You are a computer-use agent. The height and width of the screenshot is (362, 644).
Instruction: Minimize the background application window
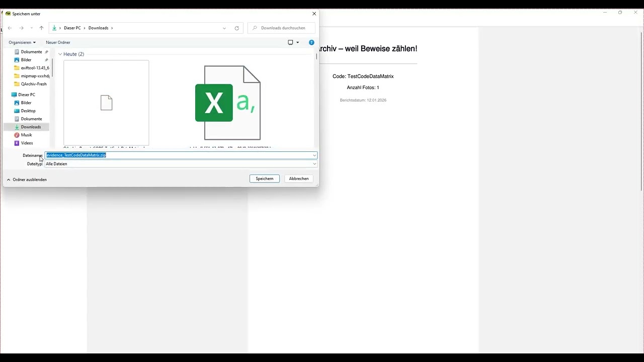tap(605, 13)
